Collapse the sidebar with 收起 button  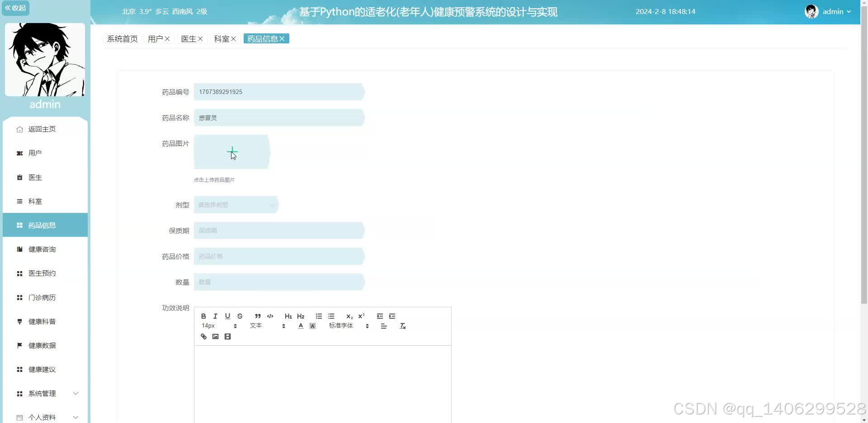tap(15, 8)
